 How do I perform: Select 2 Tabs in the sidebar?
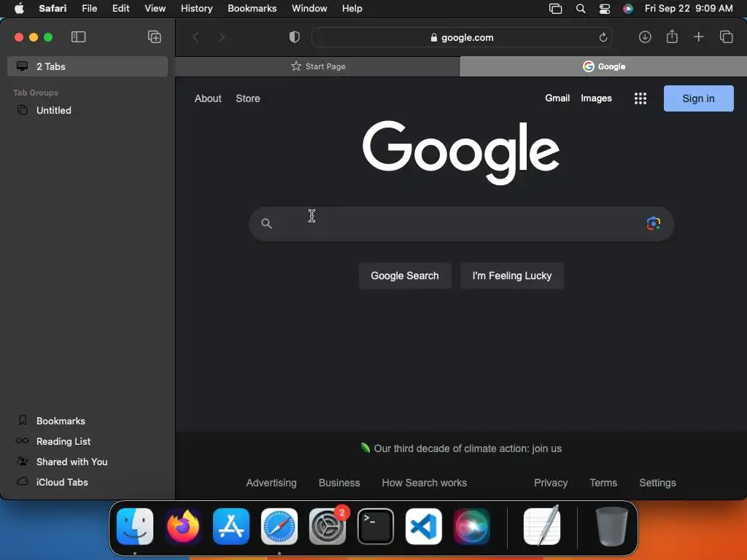click(88, 66)
